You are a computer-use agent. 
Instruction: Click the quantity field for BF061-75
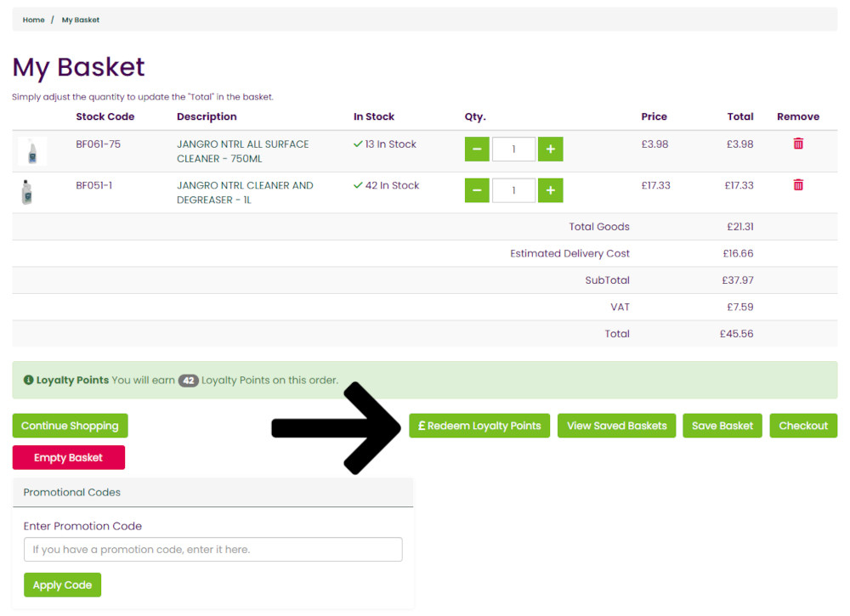tap(513, 150)
